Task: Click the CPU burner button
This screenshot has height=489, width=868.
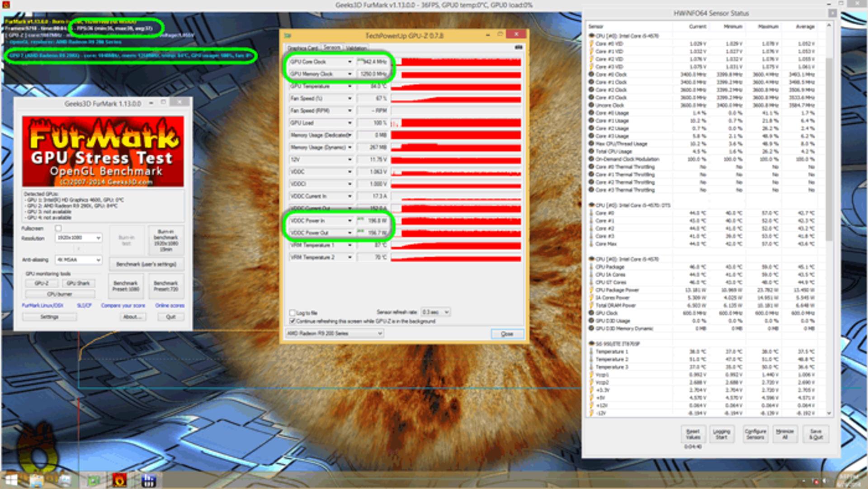Action: click(x=60, y=294)
